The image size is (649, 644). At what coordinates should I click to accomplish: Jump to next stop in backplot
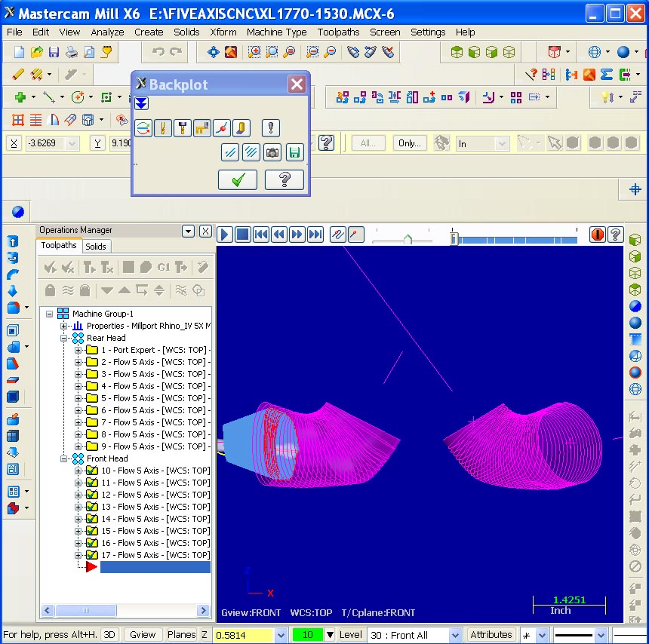(x=315, y=235)
